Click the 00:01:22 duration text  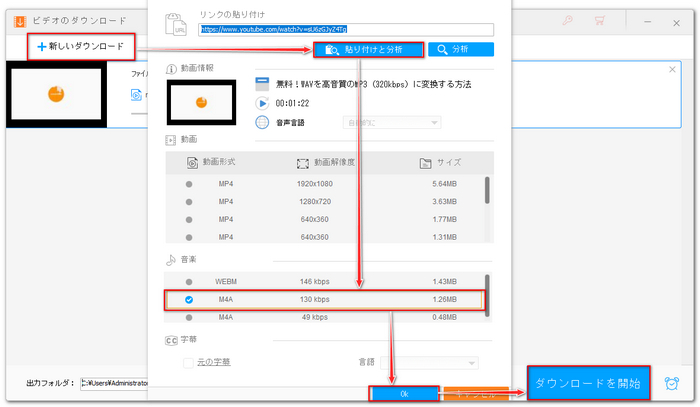(x=292, y=104)
